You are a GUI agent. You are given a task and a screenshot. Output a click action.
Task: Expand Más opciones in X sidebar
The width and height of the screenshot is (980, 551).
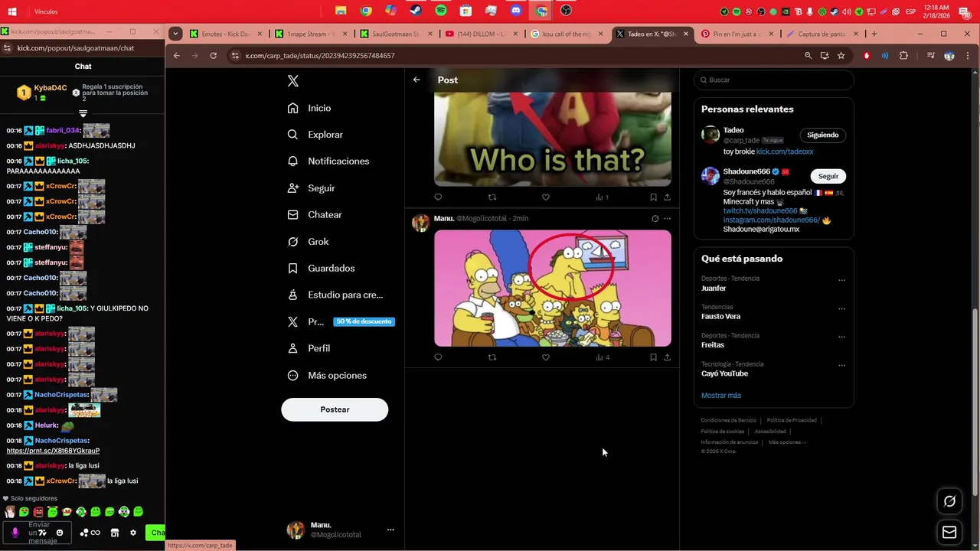[x=326, y=376]
